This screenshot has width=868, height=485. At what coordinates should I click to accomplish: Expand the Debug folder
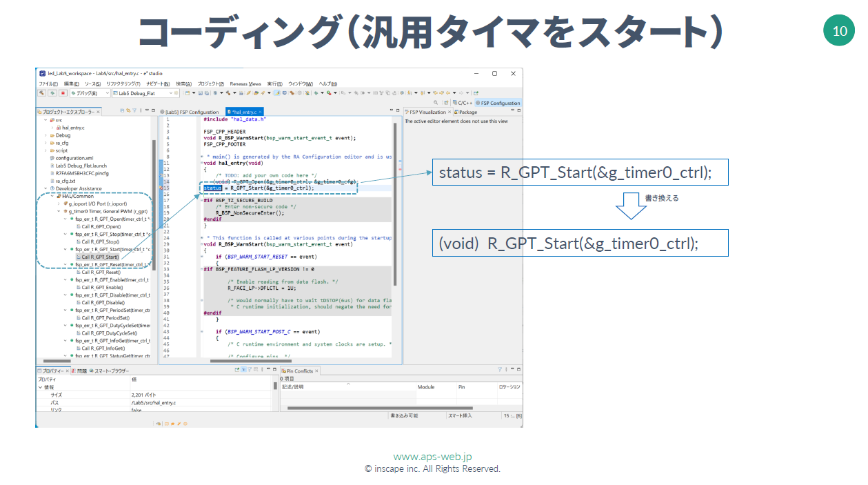click(46, 135)
